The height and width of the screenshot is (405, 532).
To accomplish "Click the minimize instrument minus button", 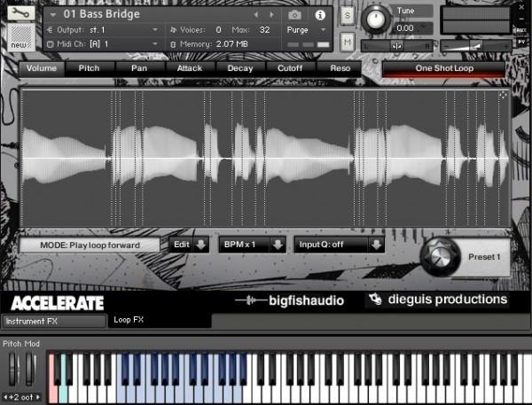I will tap(522, 19).
